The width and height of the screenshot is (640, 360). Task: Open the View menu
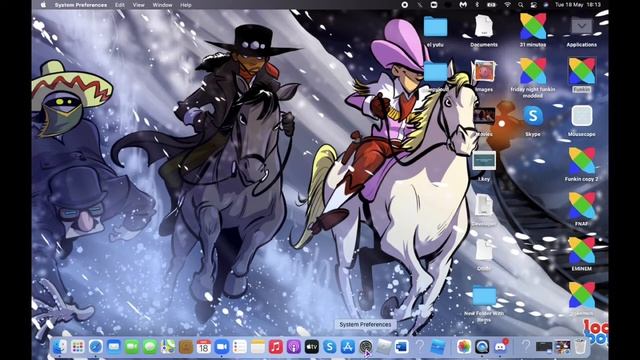tap(138, 5)
